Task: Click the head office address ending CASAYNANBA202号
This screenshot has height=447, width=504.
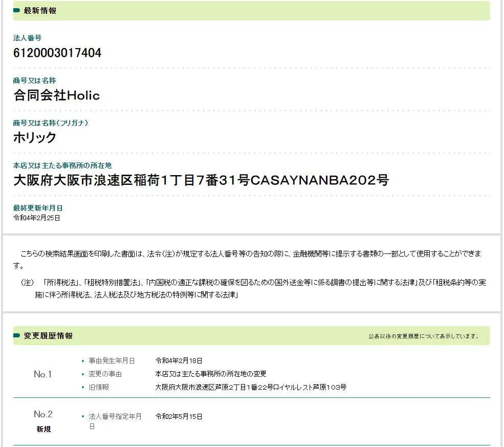Action: point(201,180)
